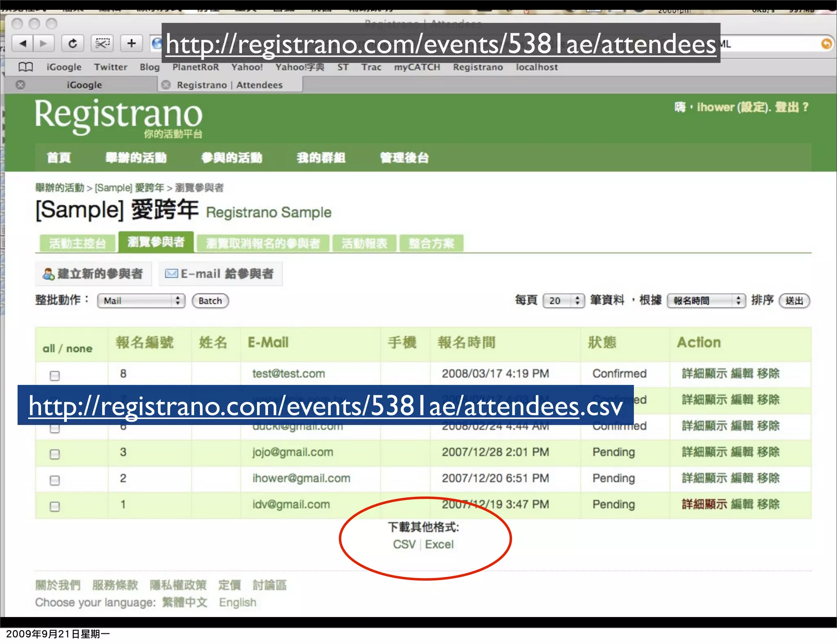
Task: Click the add bookmark plus icon
Action: [131, 43]
